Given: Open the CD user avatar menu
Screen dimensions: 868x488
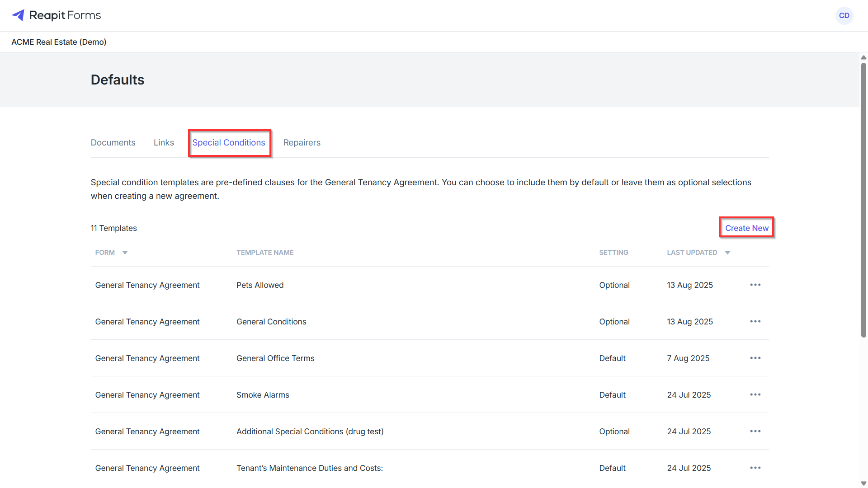Looking at the screenshot, I should click(x=844, y=15).
